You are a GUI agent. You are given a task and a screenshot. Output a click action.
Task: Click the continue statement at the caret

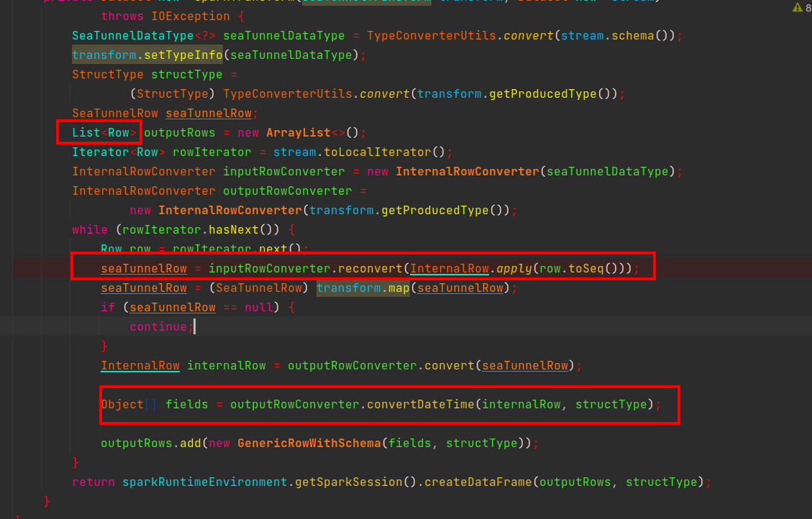tap(158, 326)
